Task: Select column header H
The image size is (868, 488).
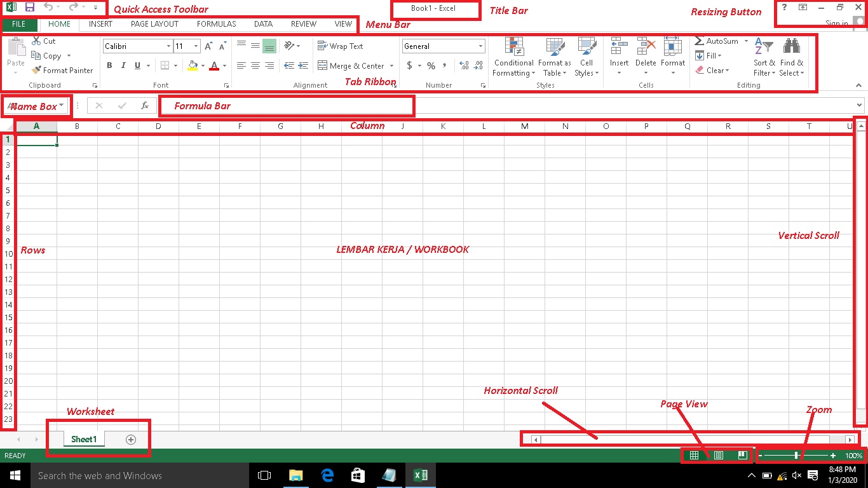Action: (321, 126)
